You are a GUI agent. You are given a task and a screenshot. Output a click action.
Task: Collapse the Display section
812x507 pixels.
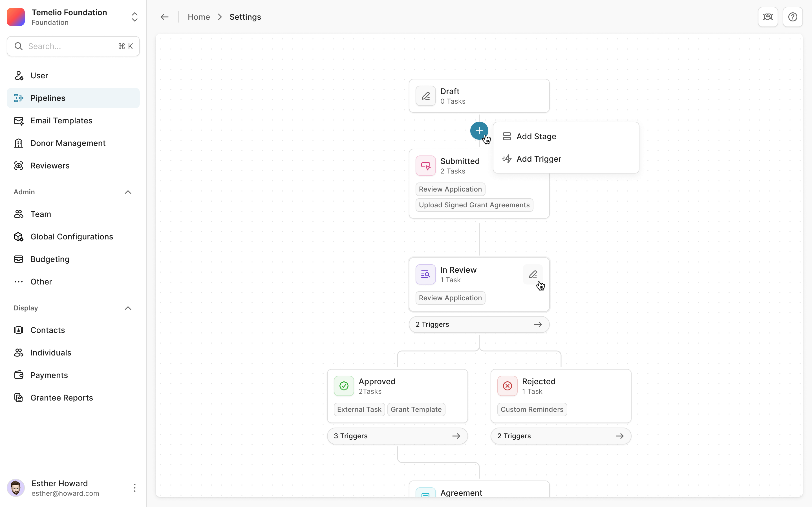coord(128,308)
